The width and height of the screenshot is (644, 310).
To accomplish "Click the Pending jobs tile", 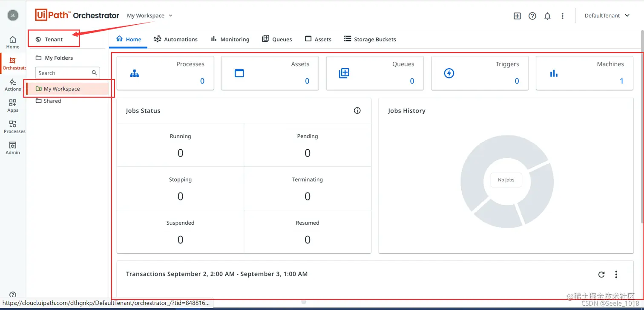I will (308, 145).
